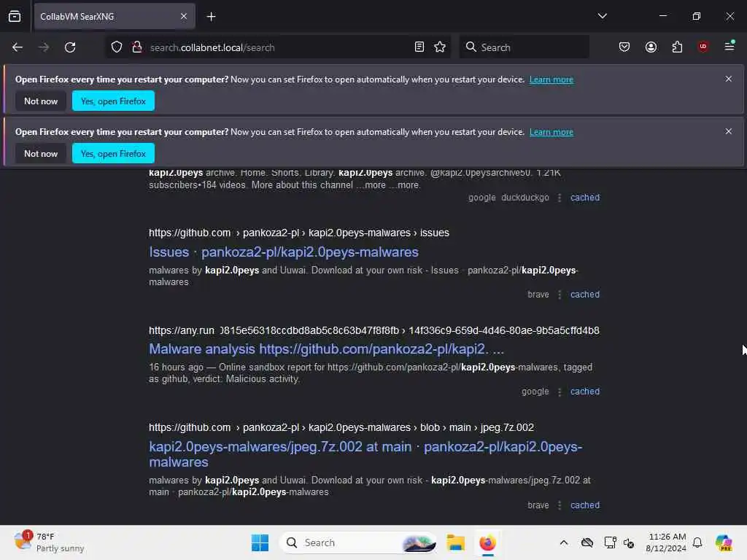The image size is (747, 560).
Task: Open cached link for YouTube archive result
Action: [585, 197]
